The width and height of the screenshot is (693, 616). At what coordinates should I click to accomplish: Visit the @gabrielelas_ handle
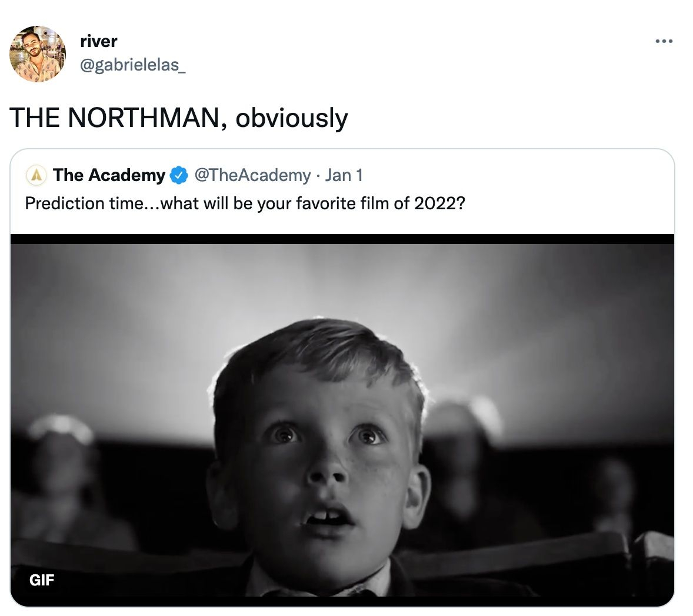[x=133, y=65]
